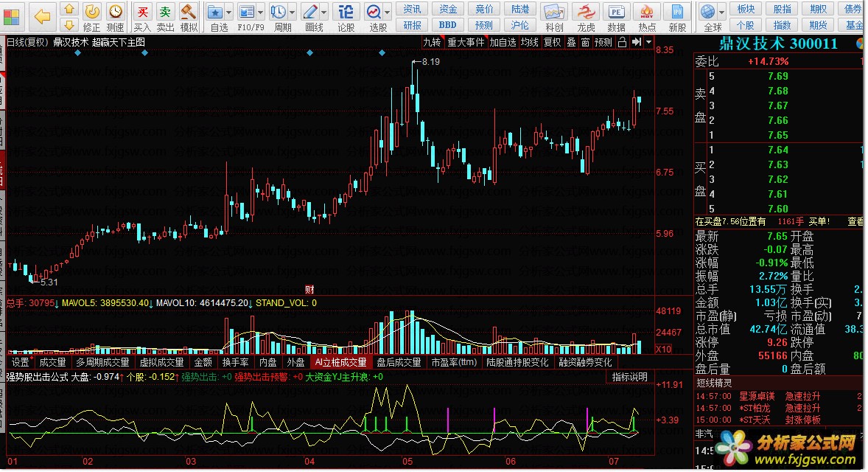Click the 查看 link in order hint
This screenshot has height=472, width=868.
[x=855, y=221]
